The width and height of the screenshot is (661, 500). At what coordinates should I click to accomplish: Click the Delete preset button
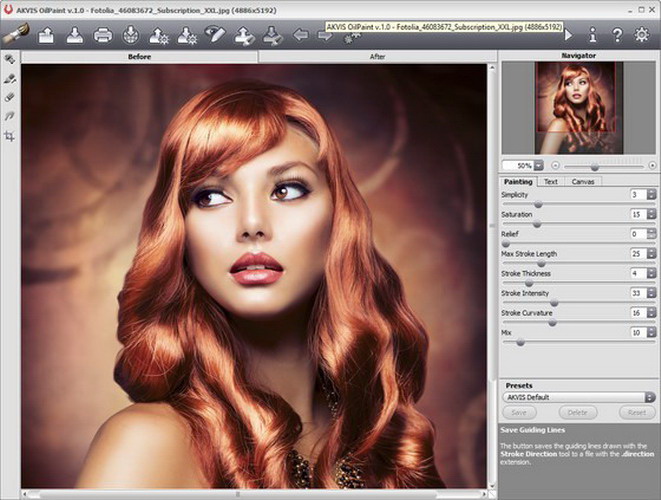point(577,412)
